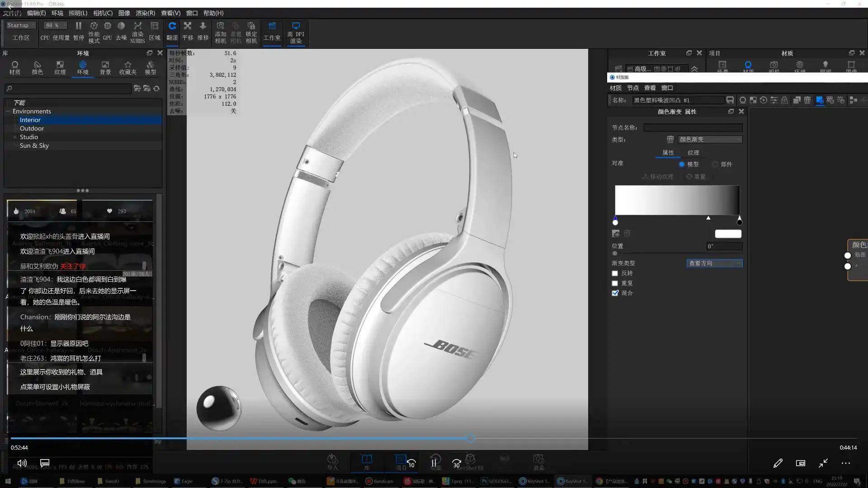Enable the Invert (反转) checkbox
868x488 pixels.
coord(615,273)
